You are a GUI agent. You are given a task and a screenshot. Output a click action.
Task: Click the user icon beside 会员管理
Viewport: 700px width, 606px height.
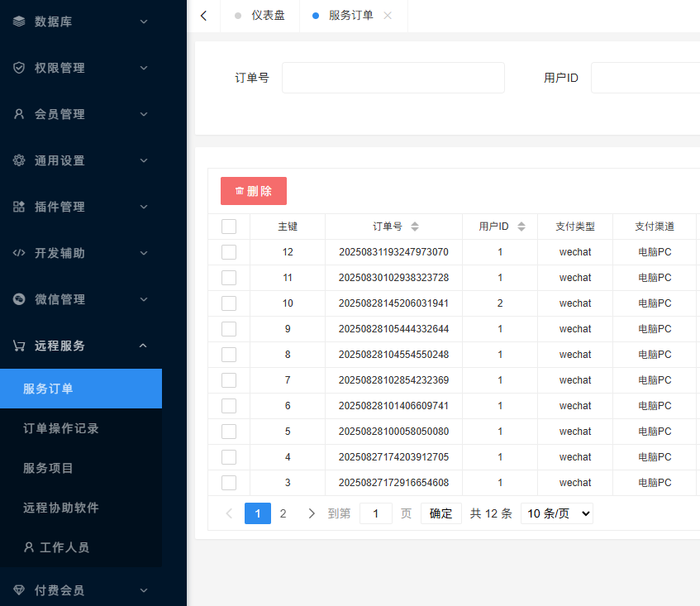(19, 114)
